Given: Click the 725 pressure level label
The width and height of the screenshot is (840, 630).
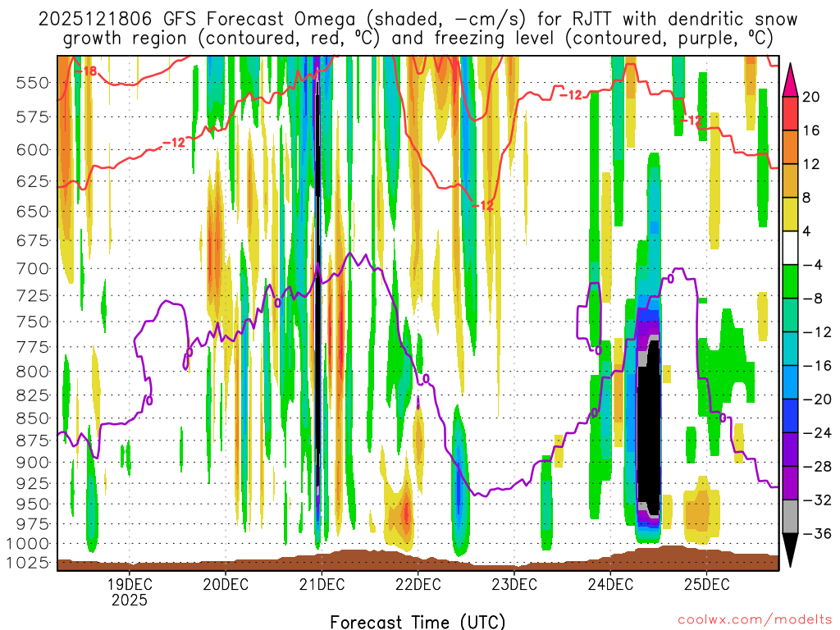Looking at the screenshot, I should click(32, 295).
